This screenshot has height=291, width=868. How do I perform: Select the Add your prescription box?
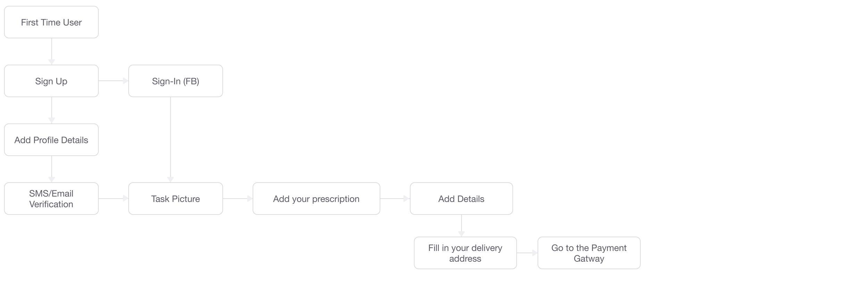coord(316,199)
